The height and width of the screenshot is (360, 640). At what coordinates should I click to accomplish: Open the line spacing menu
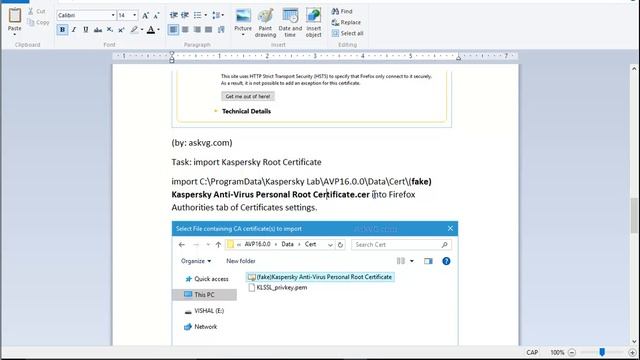[217, 15]
